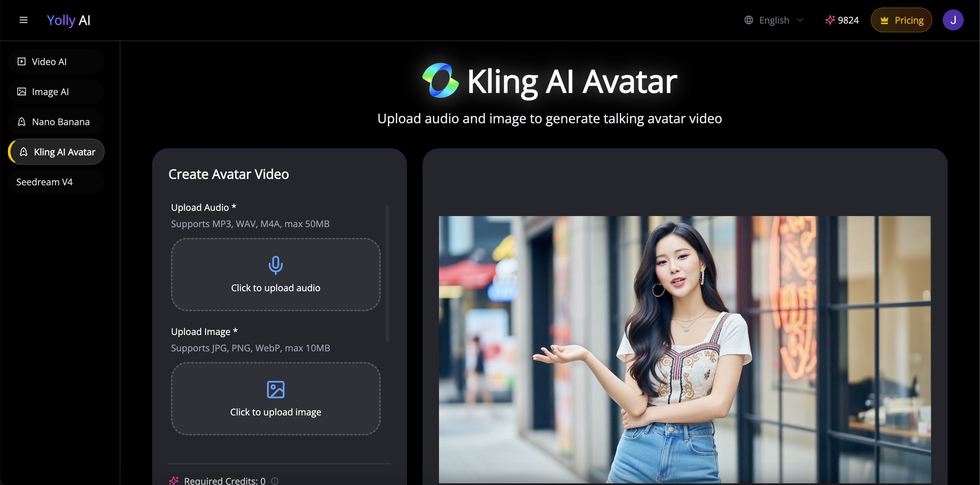Click 'Supports MP3, WAV, M4A, max 50MB' text
The width and height of the screenshot is (980, 485).
(250, 224)
